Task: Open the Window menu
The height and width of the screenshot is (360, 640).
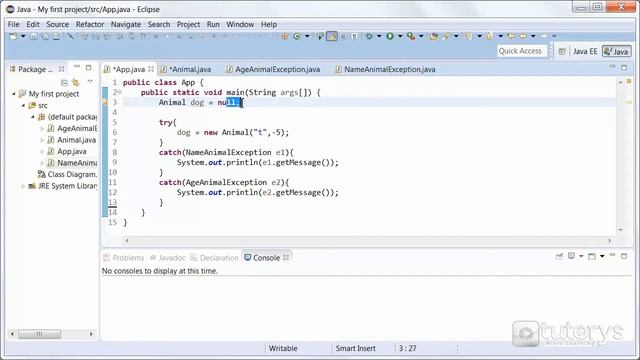Action: point(240,24)
